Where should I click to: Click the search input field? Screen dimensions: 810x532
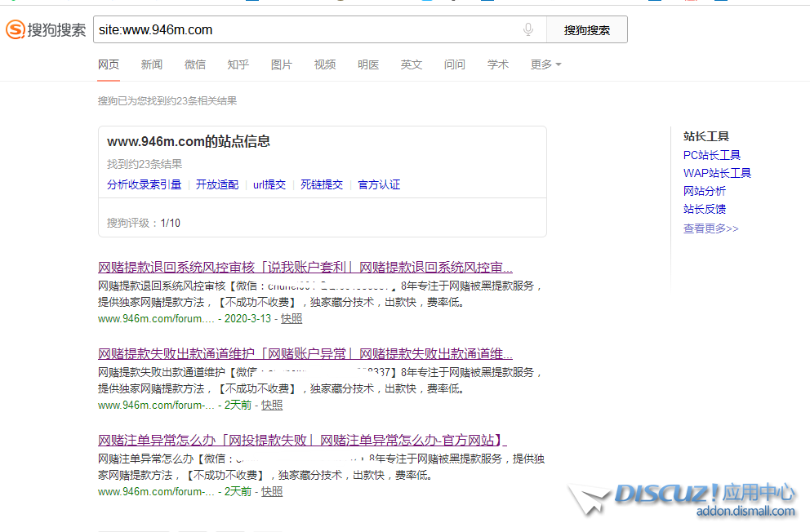point(306,30)
